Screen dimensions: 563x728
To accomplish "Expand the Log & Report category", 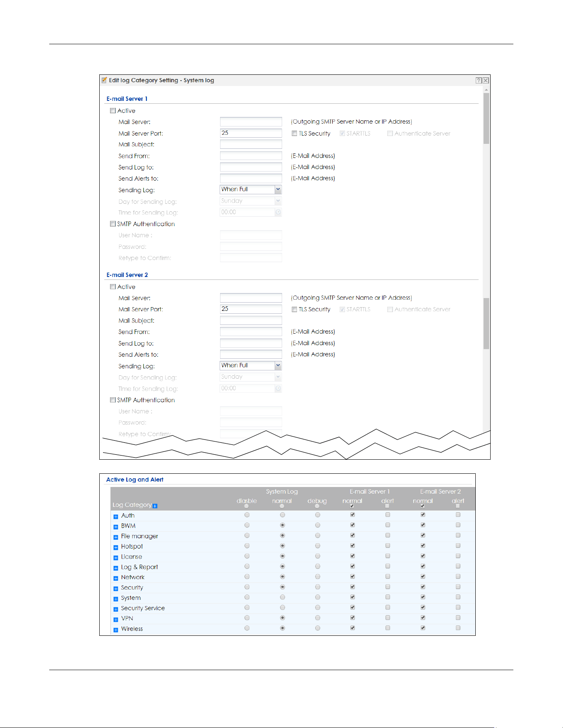I will point(116,568).
